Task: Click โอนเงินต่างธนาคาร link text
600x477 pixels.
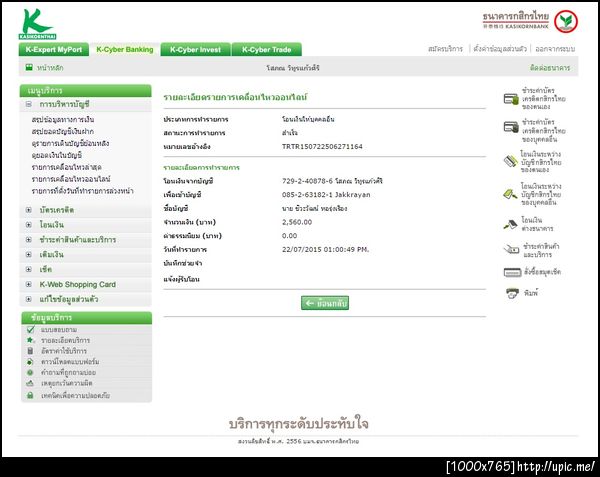Action: (537, 224)
